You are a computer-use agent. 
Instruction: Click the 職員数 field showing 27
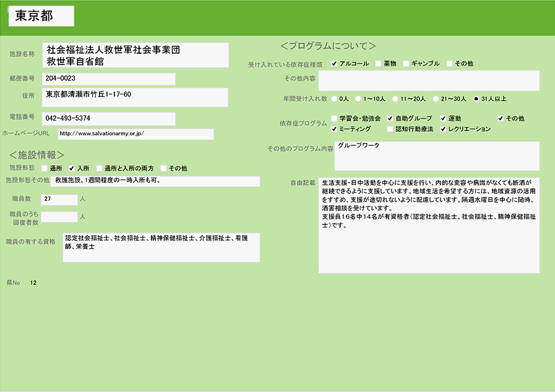[59, 199]
